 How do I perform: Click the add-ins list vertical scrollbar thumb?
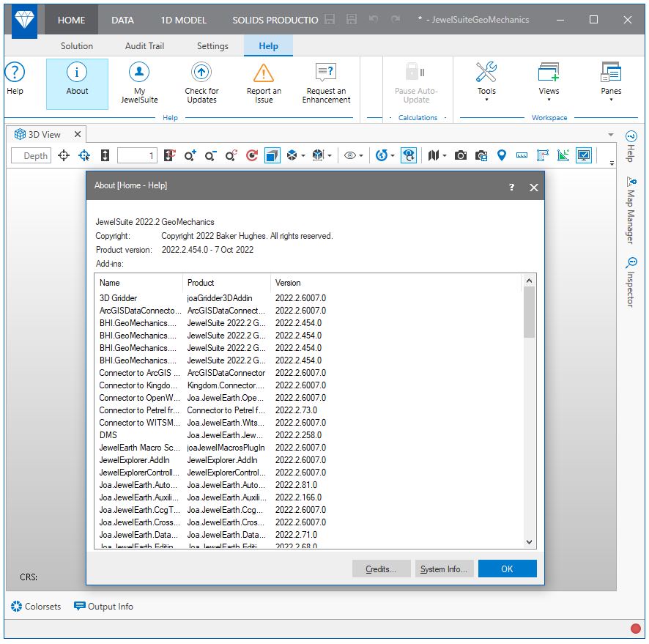(530, 312)
